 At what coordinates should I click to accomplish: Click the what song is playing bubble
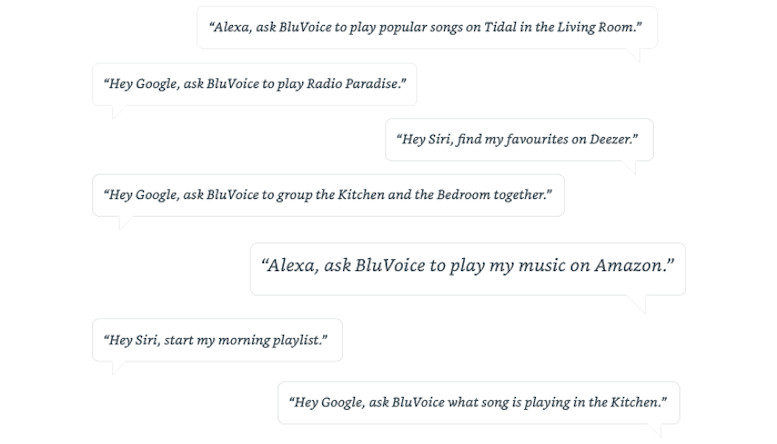tap(479, 403)
